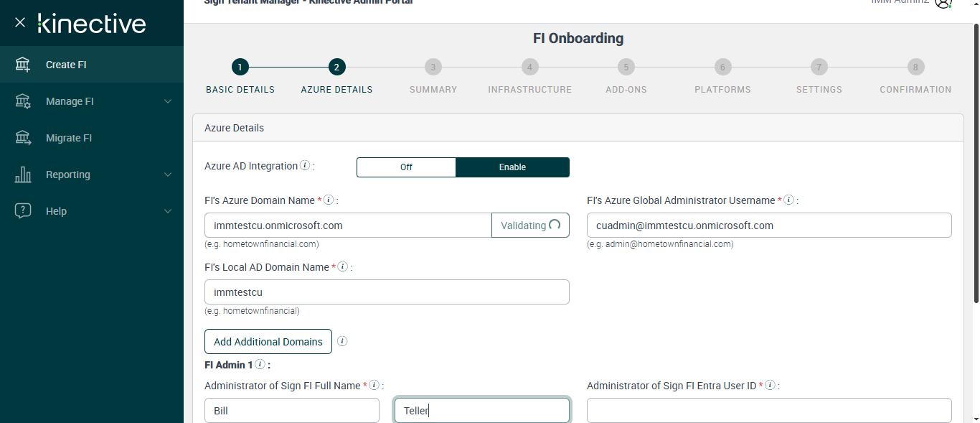
Task: Click the Kinective logo
Action: (91, 23)
